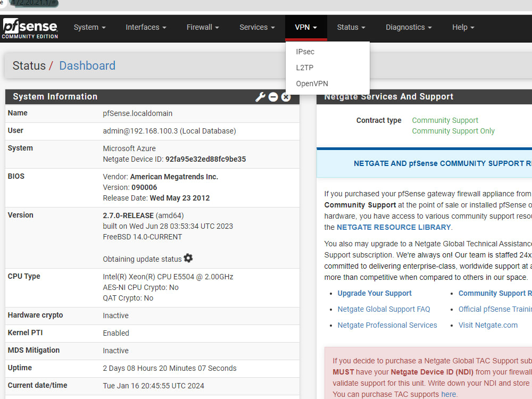The height and width of the screenshot is (399, 532).
Task: Select L2TP from the VPN menu
Action: (x=304, y=68)
